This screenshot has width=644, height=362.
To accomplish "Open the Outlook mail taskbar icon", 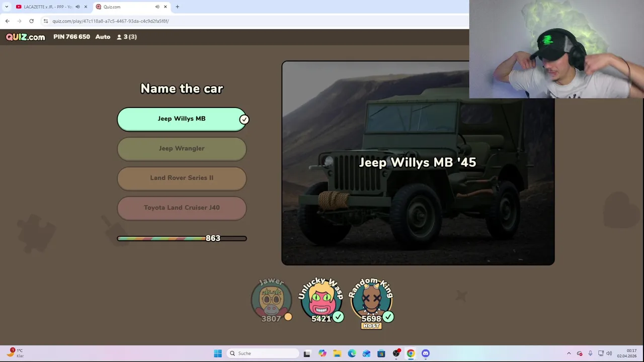I will pos(366,353).
